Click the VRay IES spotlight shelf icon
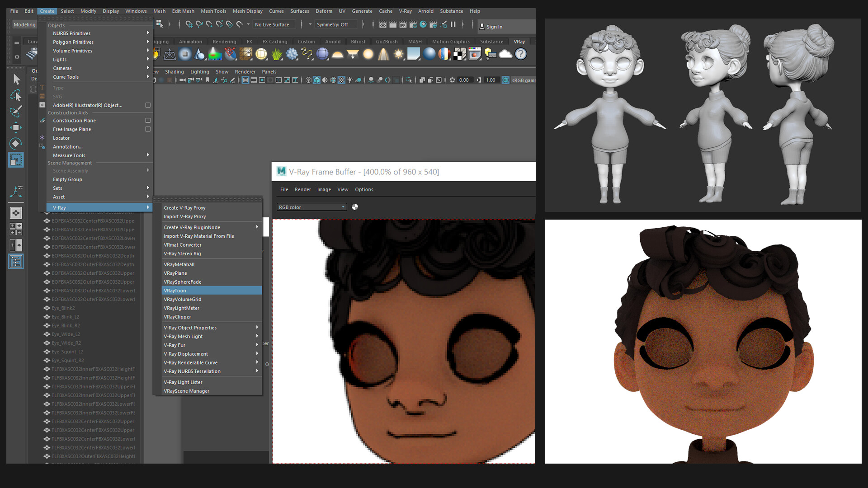 383,54
